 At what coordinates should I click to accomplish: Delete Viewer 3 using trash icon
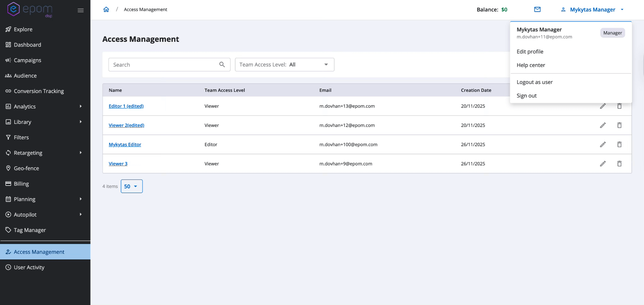click(x=619, y=164)
